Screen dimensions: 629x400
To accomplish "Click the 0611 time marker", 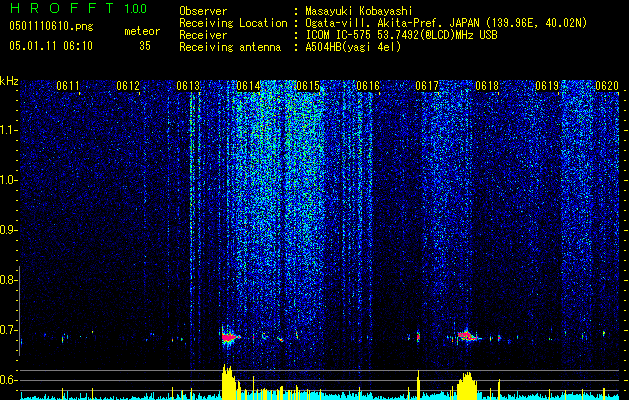I will coord(68,86).
